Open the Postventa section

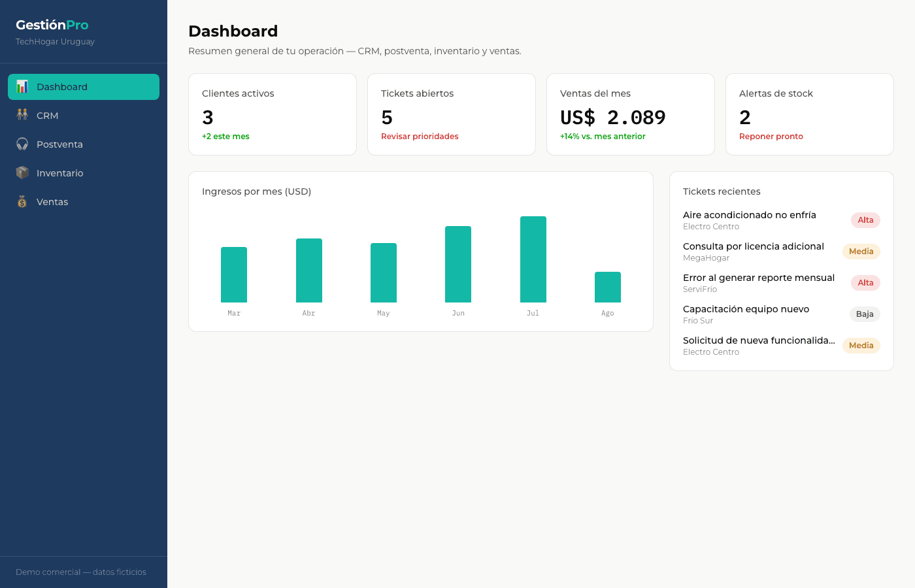point(84,144)
